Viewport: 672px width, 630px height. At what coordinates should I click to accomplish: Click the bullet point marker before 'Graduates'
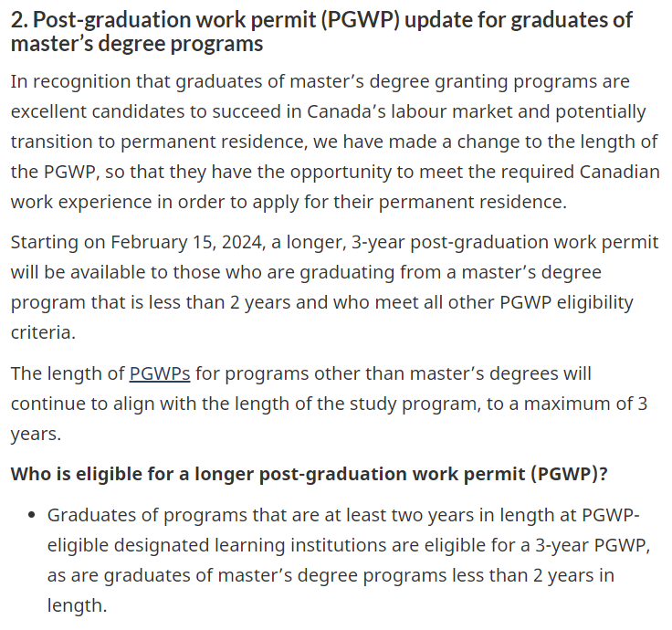31,515
